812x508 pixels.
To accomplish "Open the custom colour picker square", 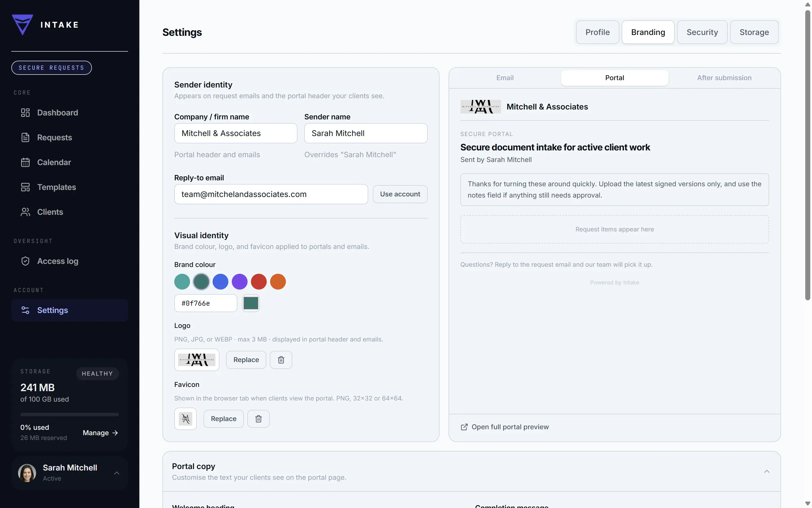I will (251, 303).
